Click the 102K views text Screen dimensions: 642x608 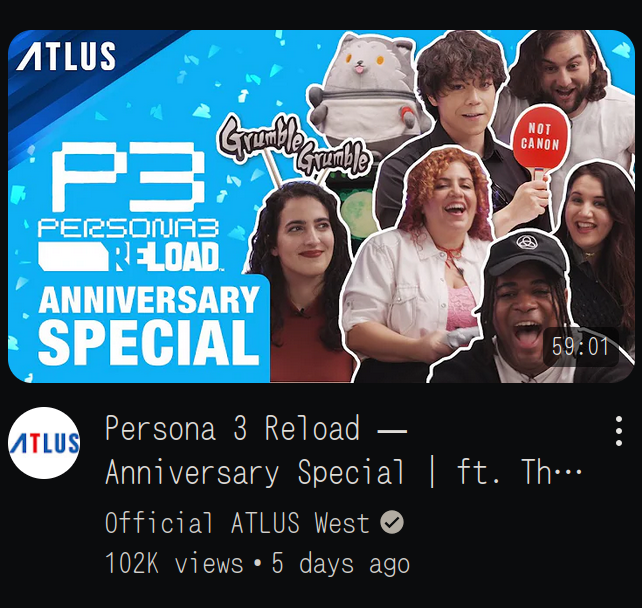tap(174, 563)
